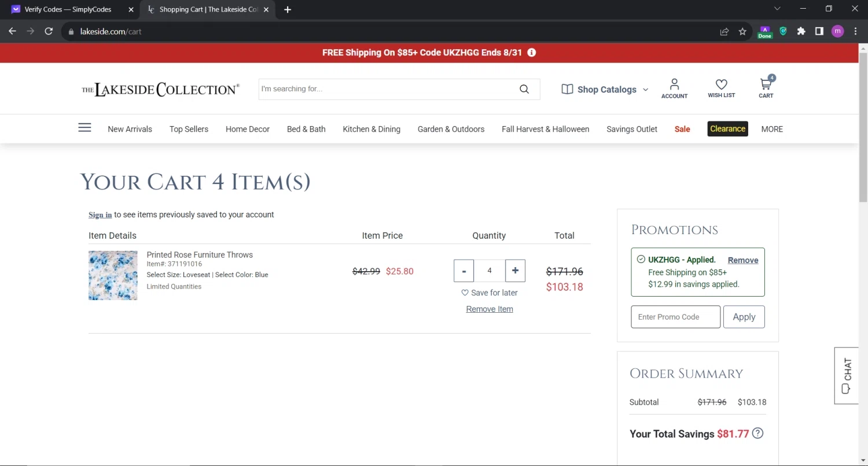Viewport: 868px width, 466px height.
Task: Remove the UKZHGG promo code
Action: (x=743, y=260)
